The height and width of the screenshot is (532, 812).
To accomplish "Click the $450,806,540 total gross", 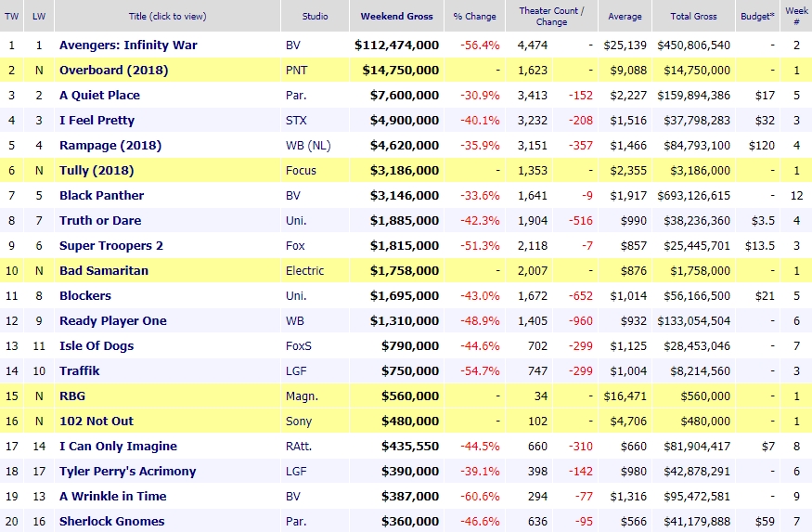I will click(694, 45).
